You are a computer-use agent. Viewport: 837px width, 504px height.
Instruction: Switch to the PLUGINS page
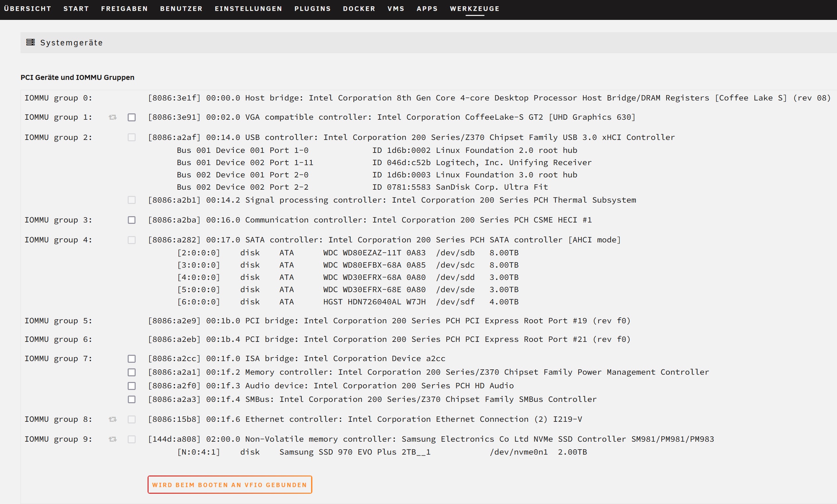click(312, 9)
